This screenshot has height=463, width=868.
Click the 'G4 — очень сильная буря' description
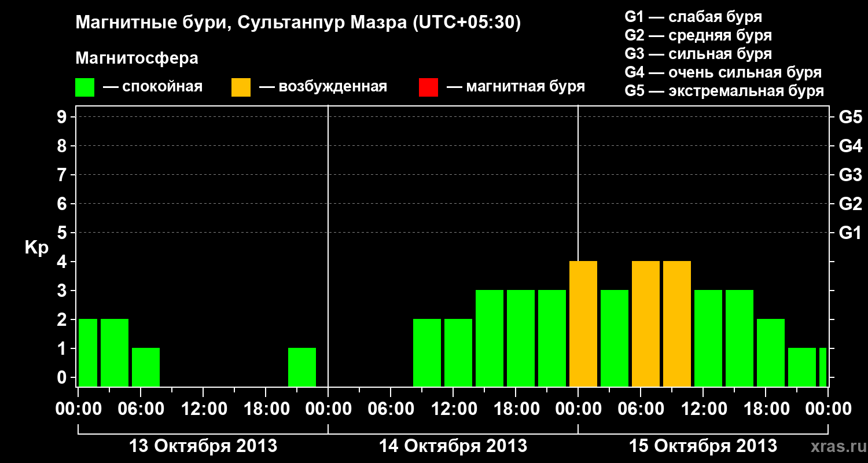coord(723,72)
